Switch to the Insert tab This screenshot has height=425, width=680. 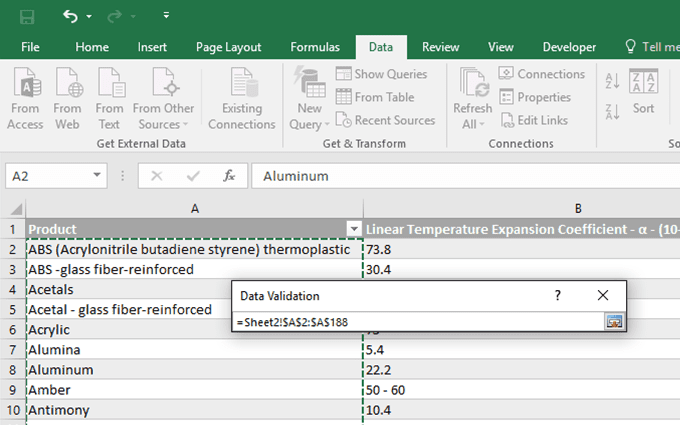tap(152, 47)
